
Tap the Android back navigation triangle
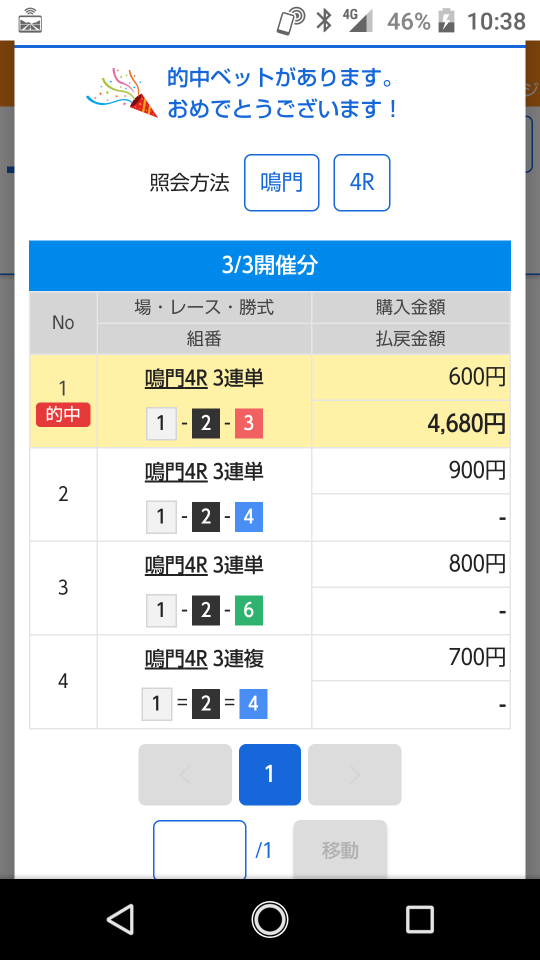pyautogui.click(x=121, y=919)
